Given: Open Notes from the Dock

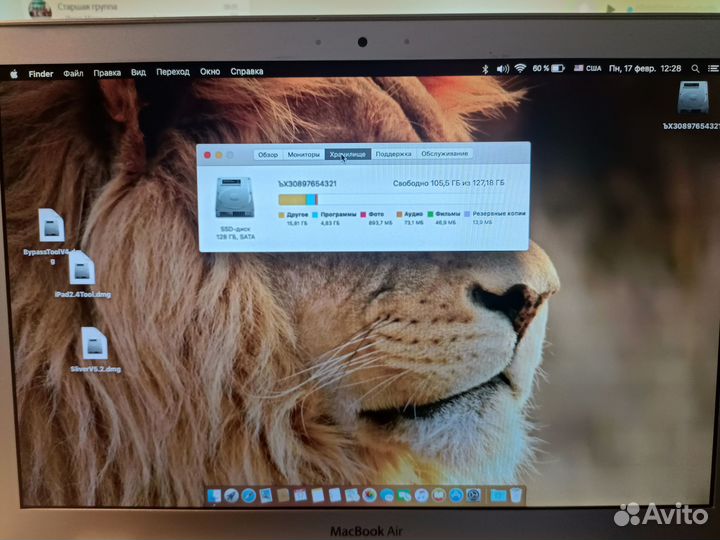Looking at the screenshot, I should point(318,495).
